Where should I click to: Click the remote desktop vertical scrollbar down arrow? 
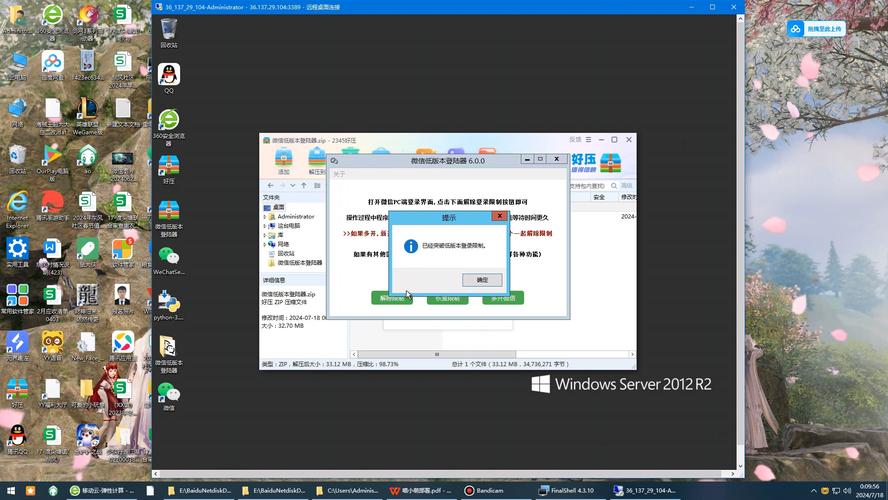740,467
